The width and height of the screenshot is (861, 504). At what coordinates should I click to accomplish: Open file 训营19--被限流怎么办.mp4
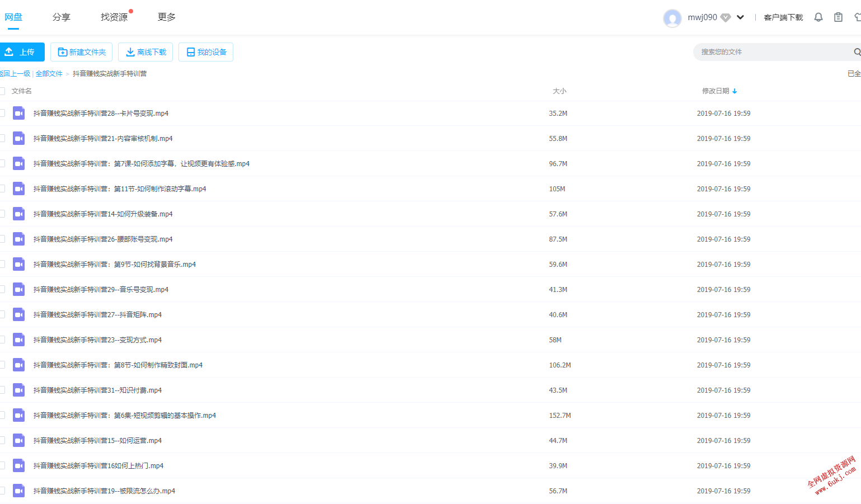coord(104,491)
